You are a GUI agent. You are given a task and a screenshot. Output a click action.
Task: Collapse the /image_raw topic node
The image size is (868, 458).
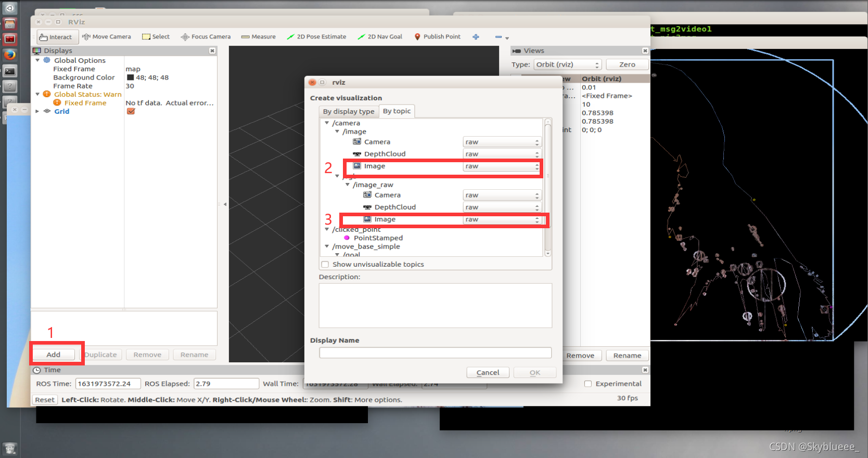(x=348, y=185)
